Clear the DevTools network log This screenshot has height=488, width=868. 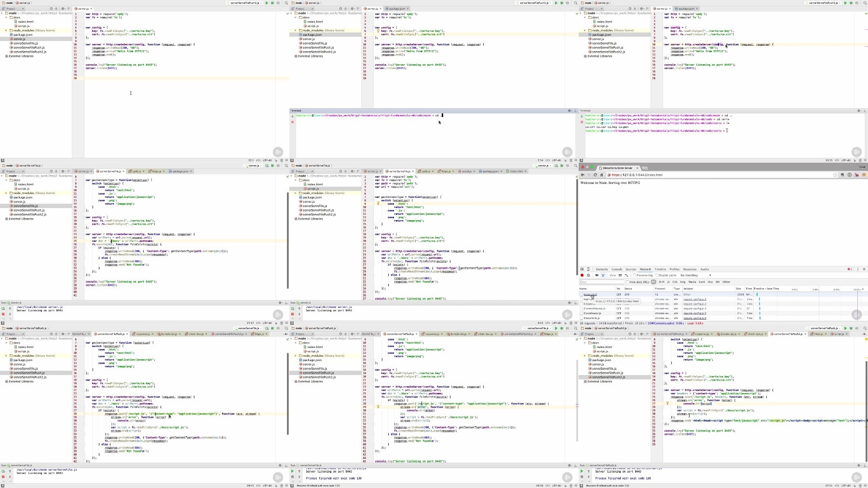click(588, 275)
